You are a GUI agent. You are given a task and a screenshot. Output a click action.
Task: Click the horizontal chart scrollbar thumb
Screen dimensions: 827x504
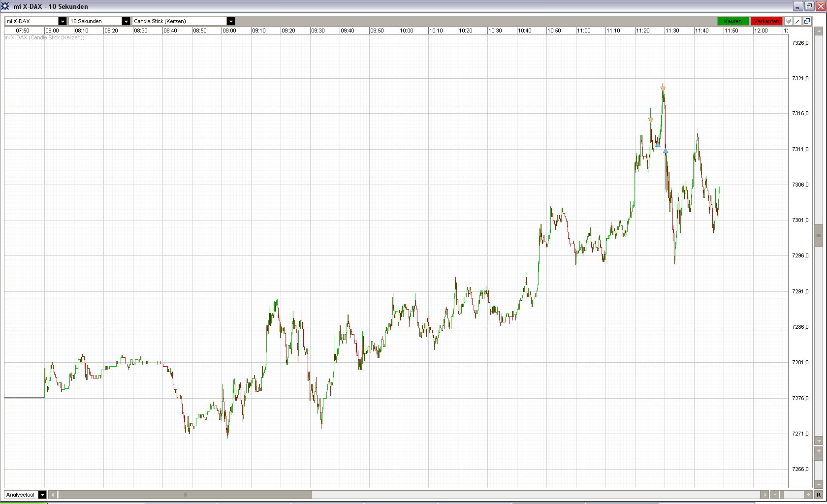[185, 495]
